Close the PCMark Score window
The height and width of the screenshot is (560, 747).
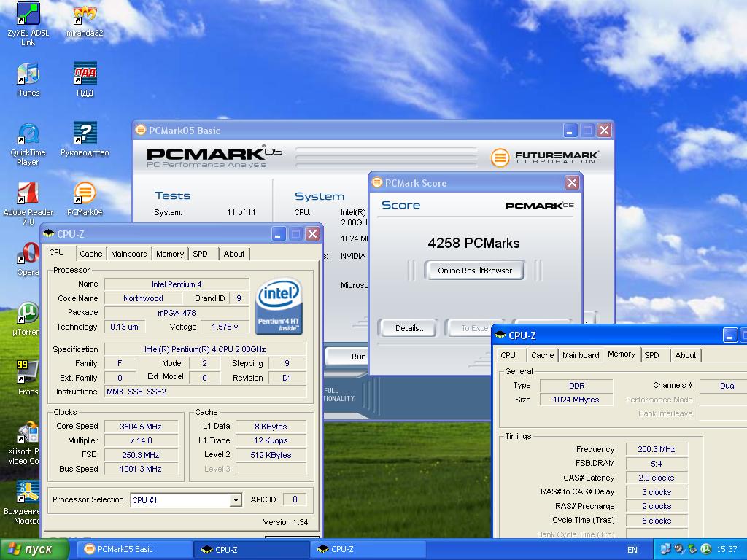(x=572, y=182)
